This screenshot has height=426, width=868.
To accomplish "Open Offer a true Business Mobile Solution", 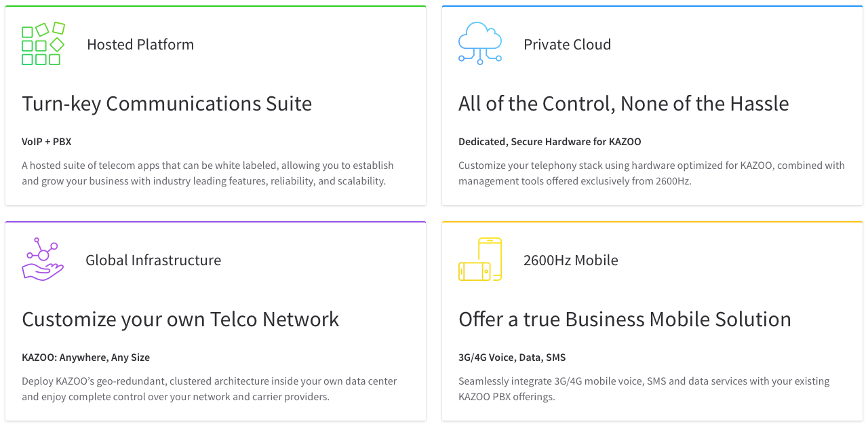I will click(x=625, y=319).
